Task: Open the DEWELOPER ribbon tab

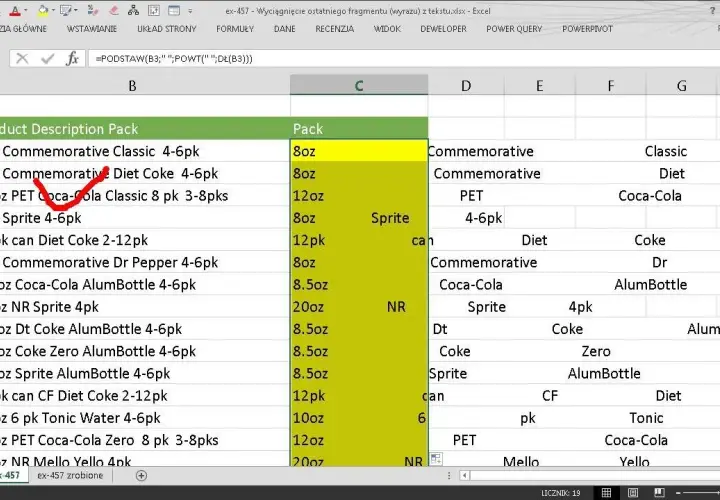Action: [x=443, y=29]
